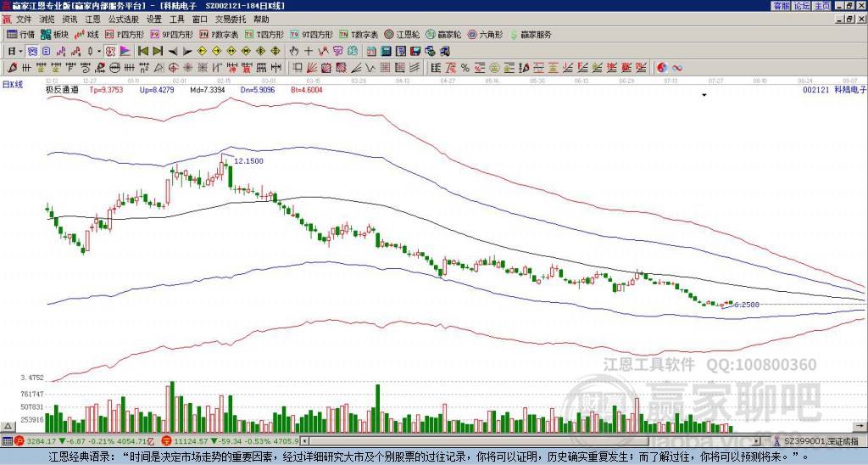The width and height of the screenshot is (868, 465).
Task: Click the 12.1500 high price label
Action: tap(248, 161)
